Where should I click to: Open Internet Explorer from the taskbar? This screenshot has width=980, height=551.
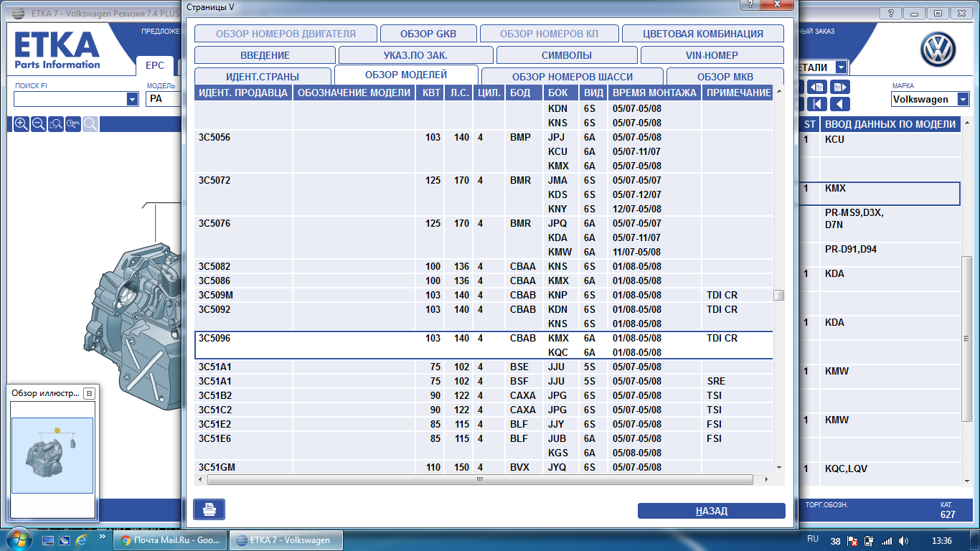tap(82, 540)
